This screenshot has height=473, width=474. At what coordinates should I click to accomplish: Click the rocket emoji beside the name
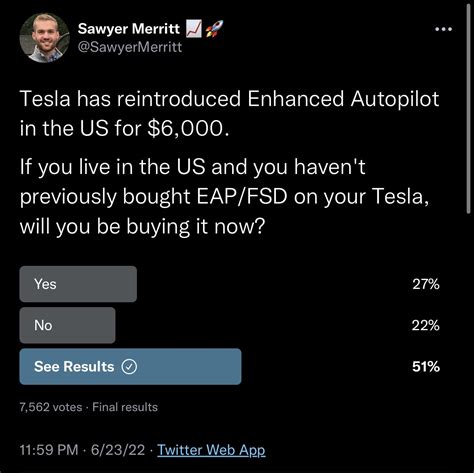click(x=214, y=28)
